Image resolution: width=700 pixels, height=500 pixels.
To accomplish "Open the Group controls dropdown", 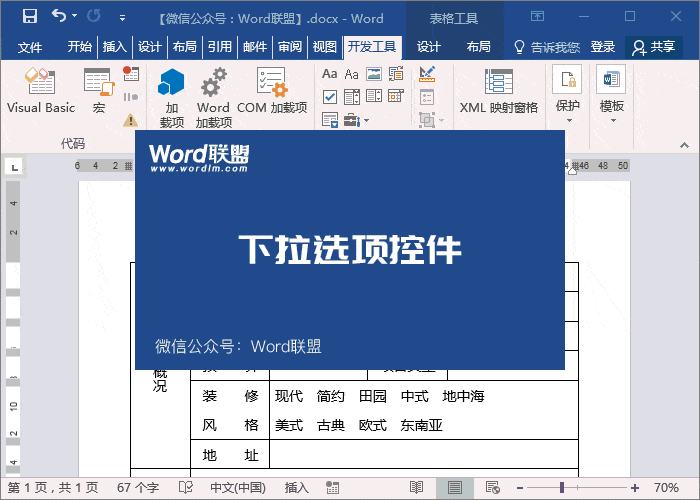I will coord(431,120).
